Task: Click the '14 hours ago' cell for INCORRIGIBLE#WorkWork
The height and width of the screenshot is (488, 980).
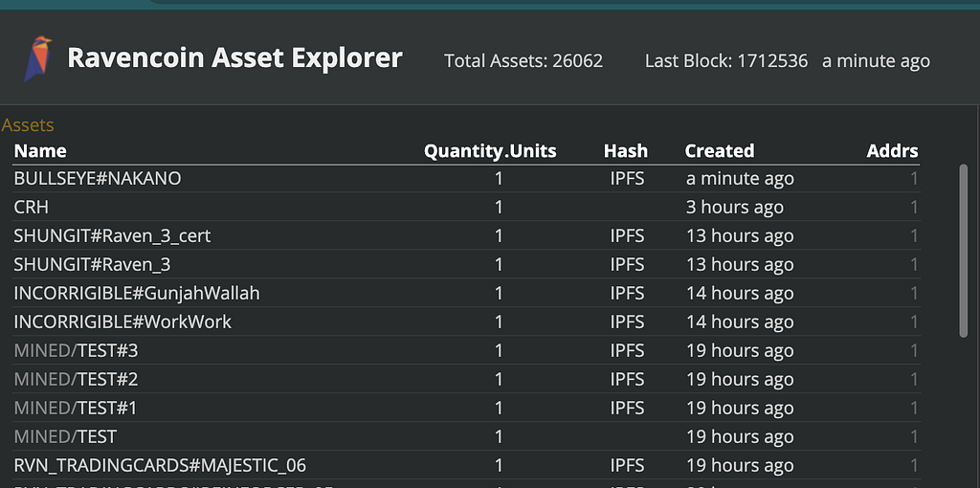Action: (740, 322)
